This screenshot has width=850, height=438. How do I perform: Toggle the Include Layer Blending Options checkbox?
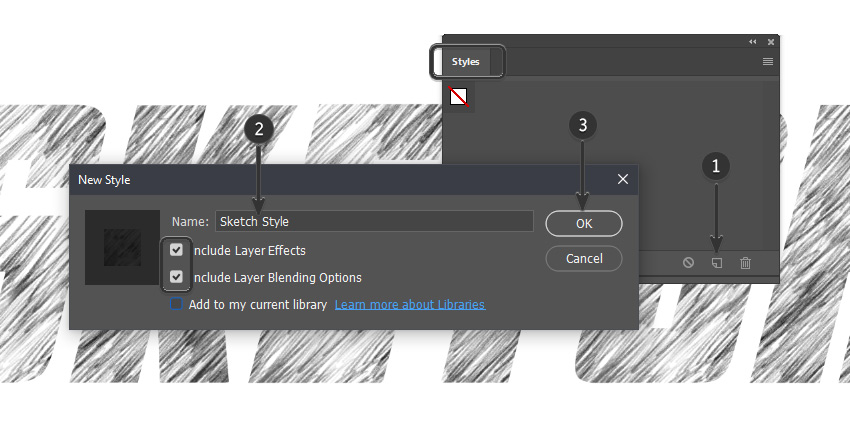coord(176,277)
